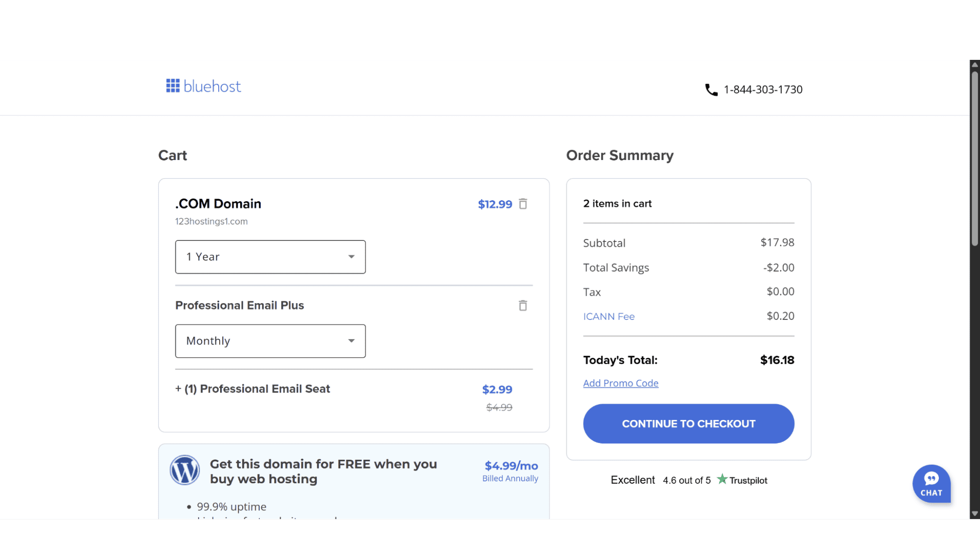
Task: Click the 123hostings1.com domain name text
Action: tap(211, 221)
